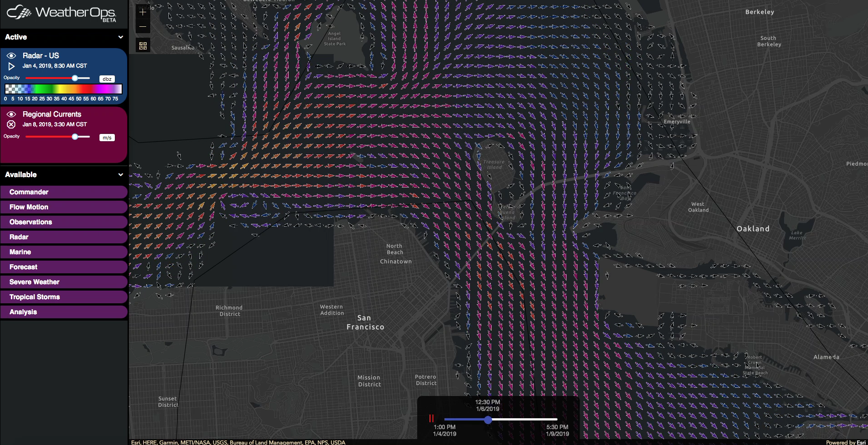Screen dimensions: 868x445
Task: Pause the timeline playback
Action: (x=432, y=418)
